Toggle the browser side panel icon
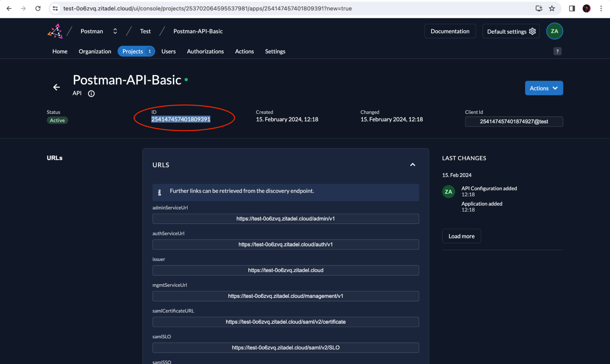Viewport: 610px width, 364px height. [x=572, y=9]
